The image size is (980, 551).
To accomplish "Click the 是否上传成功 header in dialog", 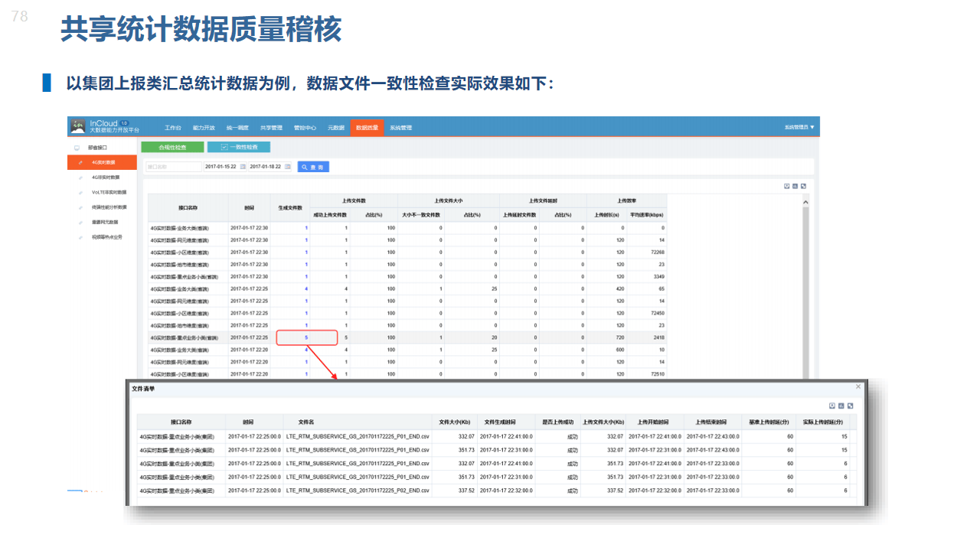I will pyautogui.click(x=557, y=422).
